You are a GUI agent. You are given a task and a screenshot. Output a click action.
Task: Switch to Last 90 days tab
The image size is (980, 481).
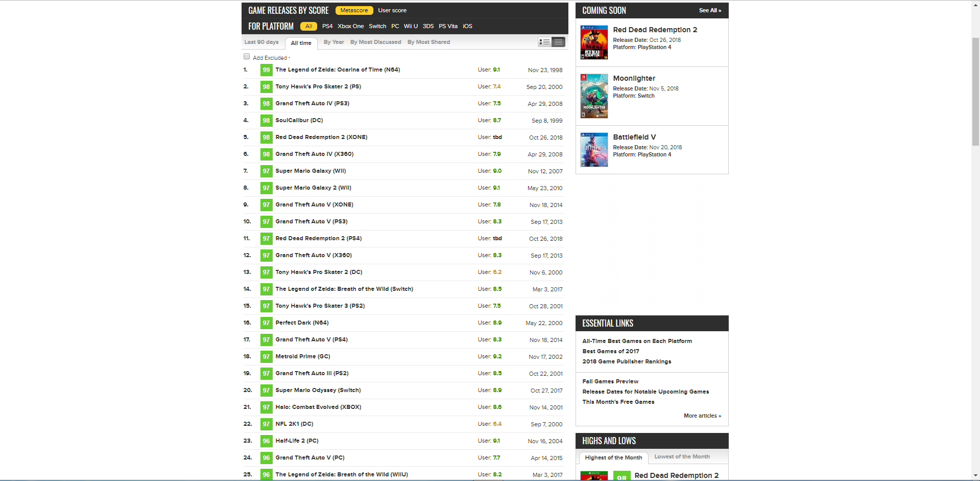(x=261, y=42)
